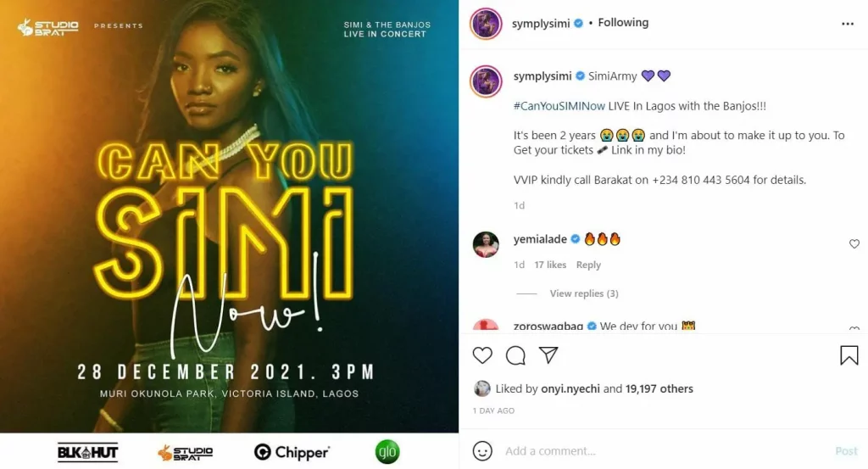The image size is (868, 469).
Task: Expand View replies (3) under yemialade's comment
Action: (x=583, y=293)
